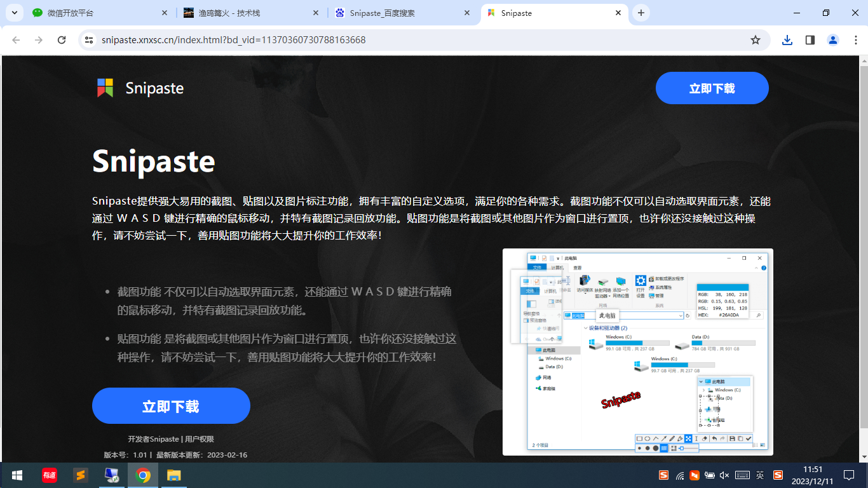Viewport: 868px width, 488px height.
Task: Go back to the previous page
Action: [16, 40]
